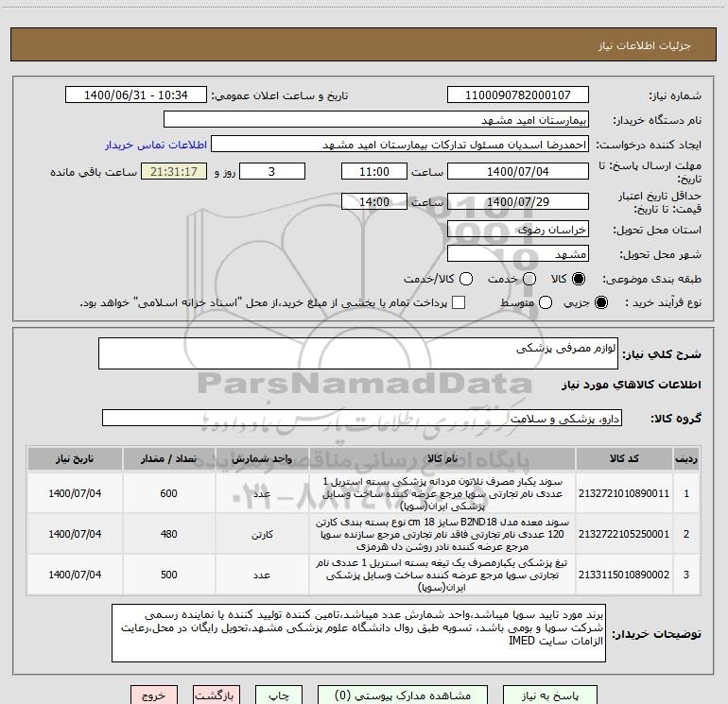Click the واحد شمارش column header

[262, 459]
